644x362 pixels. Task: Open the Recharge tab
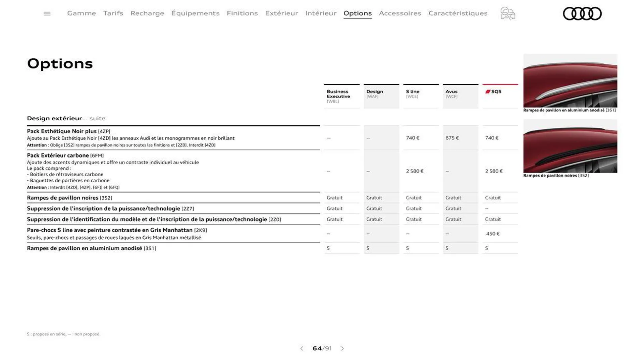[x=147, y=13]
